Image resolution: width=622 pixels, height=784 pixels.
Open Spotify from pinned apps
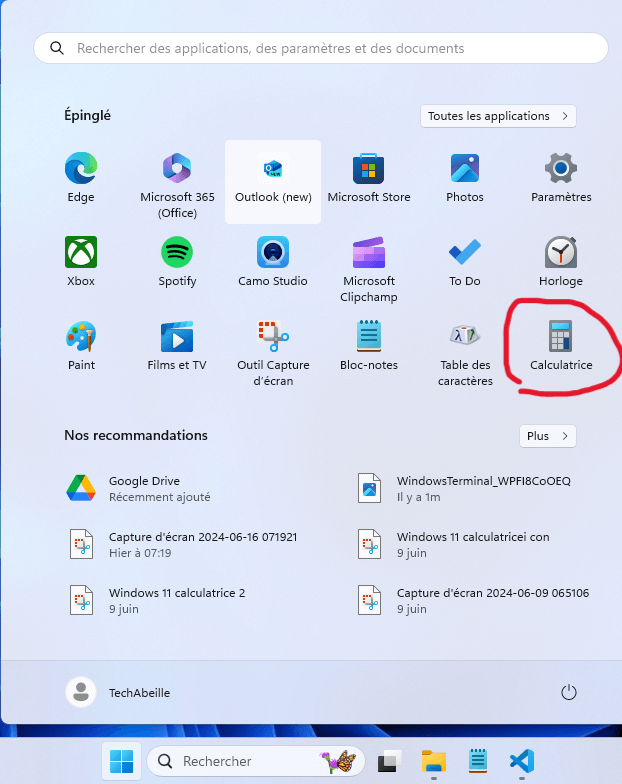tap(177, 262)
